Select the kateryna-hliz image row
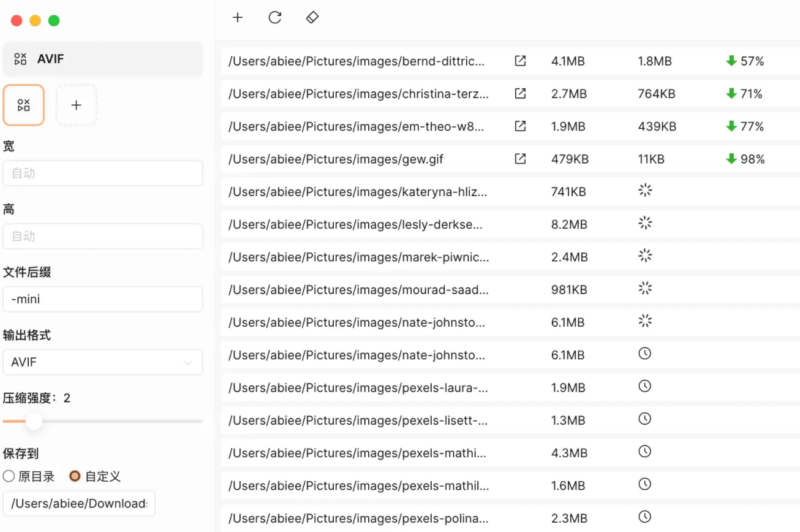Image resolution: width=800 pixels, height=532 pixels. [358, 191]
